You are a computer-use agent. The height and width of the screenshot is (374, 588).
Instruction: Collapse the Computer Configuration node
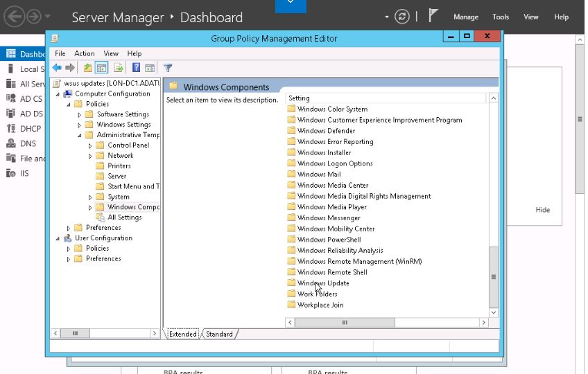[x=58, y=93]
